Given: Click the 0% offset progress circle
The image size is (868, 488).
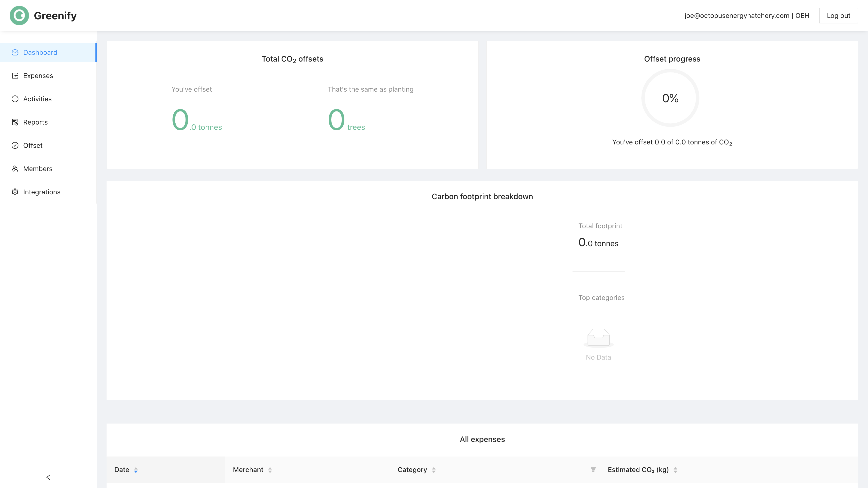Looking at the screenshot, I should (x=670, y=98).
